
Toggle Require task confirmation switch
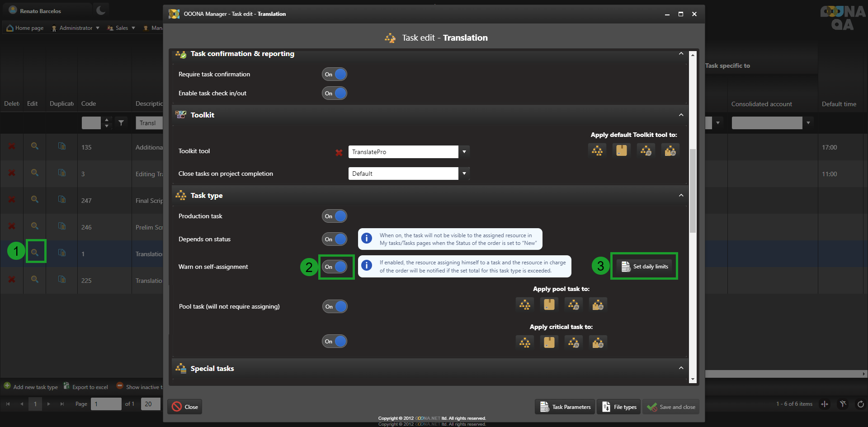tap(335, 75)
